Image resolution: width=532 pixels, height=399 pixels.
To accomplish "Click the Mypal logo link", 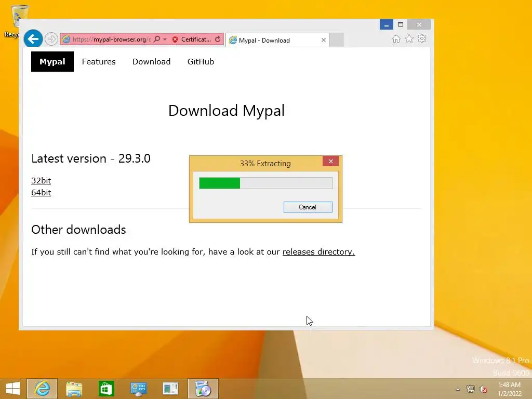I will (x=52, y=61).
